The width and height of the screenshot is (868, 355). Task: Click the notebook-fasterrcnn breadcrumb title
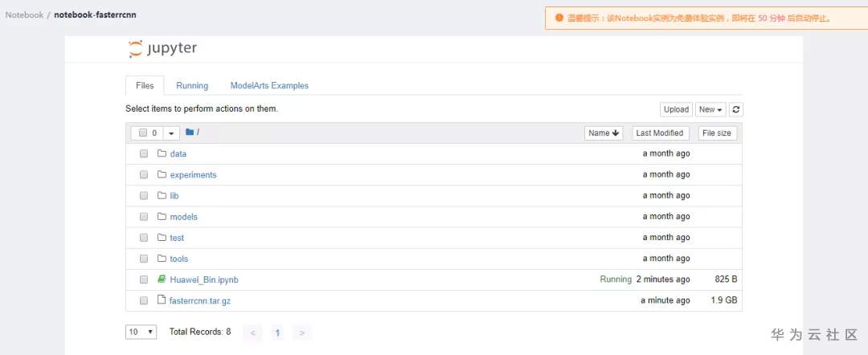coord(95,15)
